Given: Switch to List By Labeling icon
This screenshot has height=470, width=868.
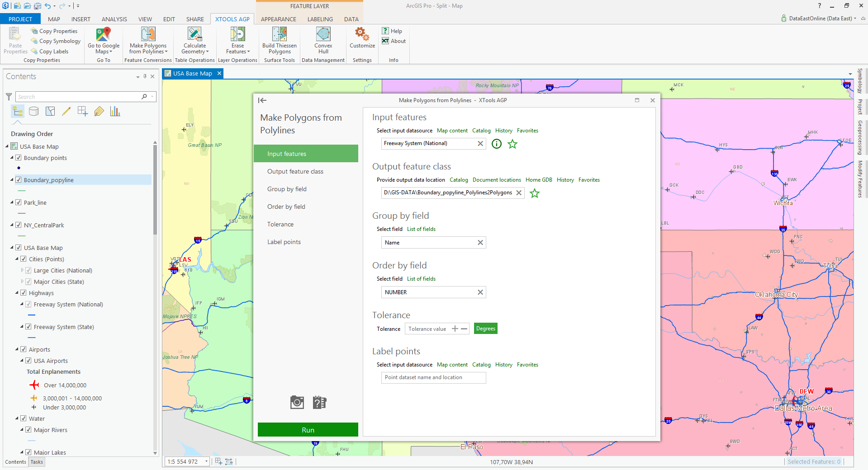Looking at the screenshot, I should point(99,111).
